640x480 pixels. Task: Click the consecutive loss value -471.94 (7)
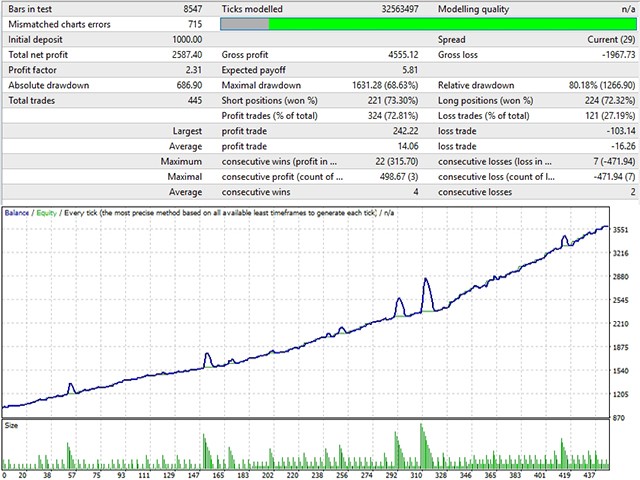click(614, 177)
